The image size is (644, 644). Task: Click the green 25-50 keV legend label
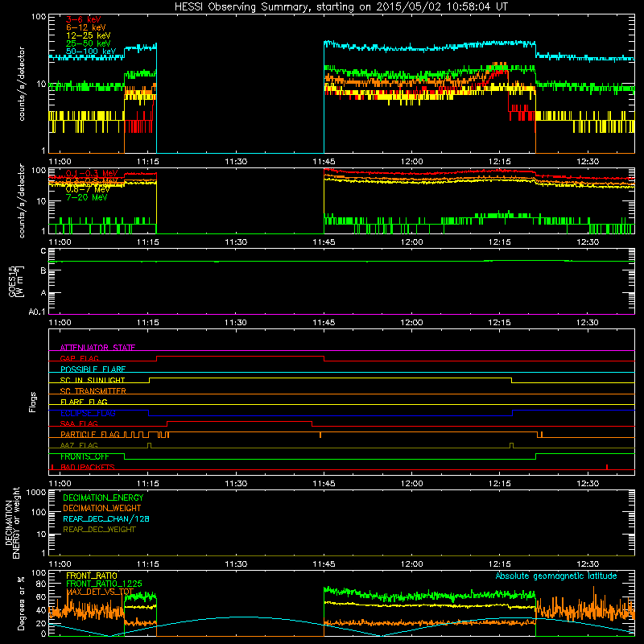pos(88,43)
